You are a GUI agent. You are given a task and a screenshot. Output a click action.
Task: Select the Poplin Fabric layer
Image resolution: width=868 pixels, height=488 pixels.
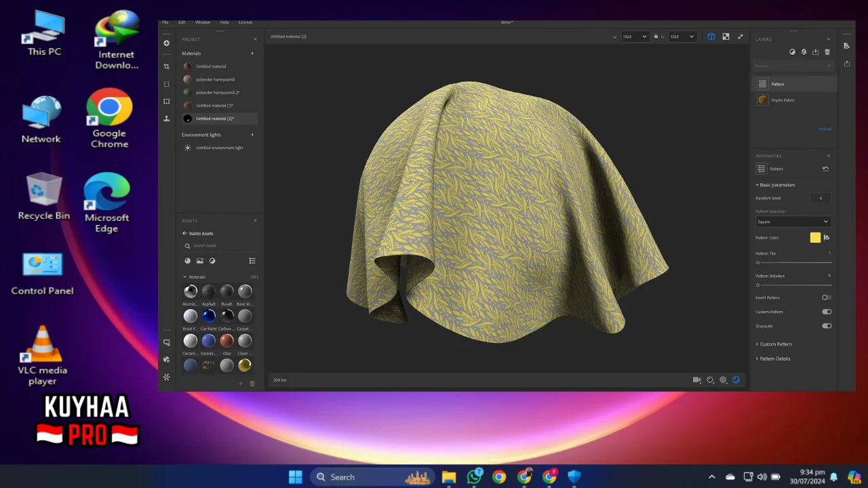click(793, 100)
